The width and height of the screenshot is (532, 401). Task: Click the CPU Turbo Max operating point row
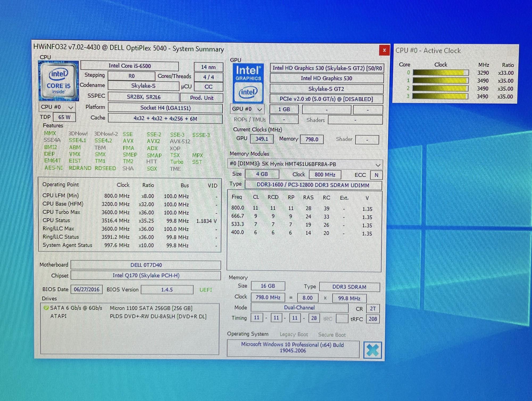(x=130, y=212)
